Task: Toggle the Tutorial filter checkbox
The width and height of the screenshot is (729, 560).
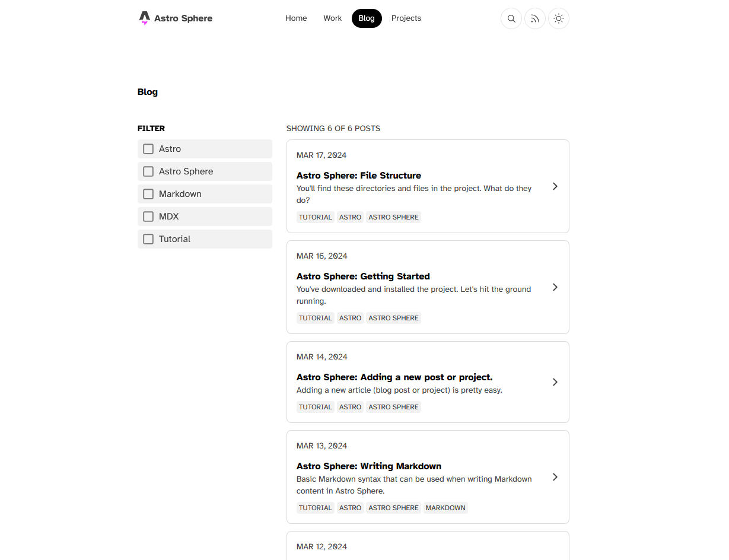Action: point(148,239)
